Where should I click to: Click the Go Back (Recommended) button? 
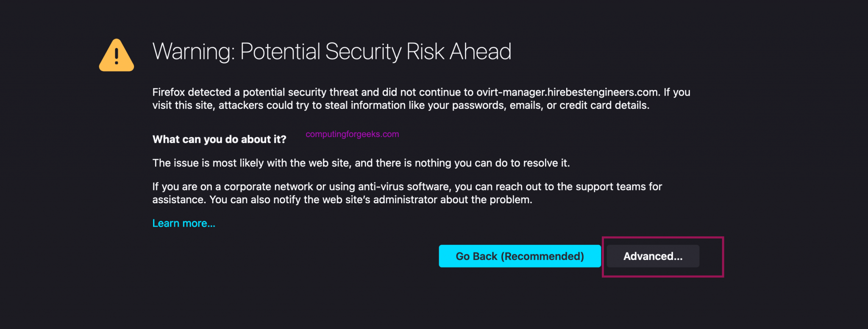[x=520, y=256]
